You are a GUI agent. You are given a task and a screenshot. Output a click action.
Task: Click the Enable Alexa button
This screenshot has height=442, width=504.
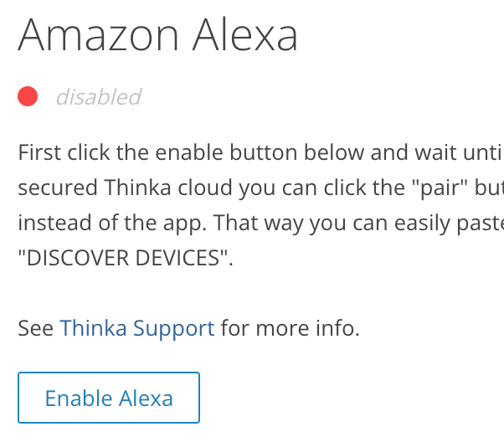click(x=109, y=398)
